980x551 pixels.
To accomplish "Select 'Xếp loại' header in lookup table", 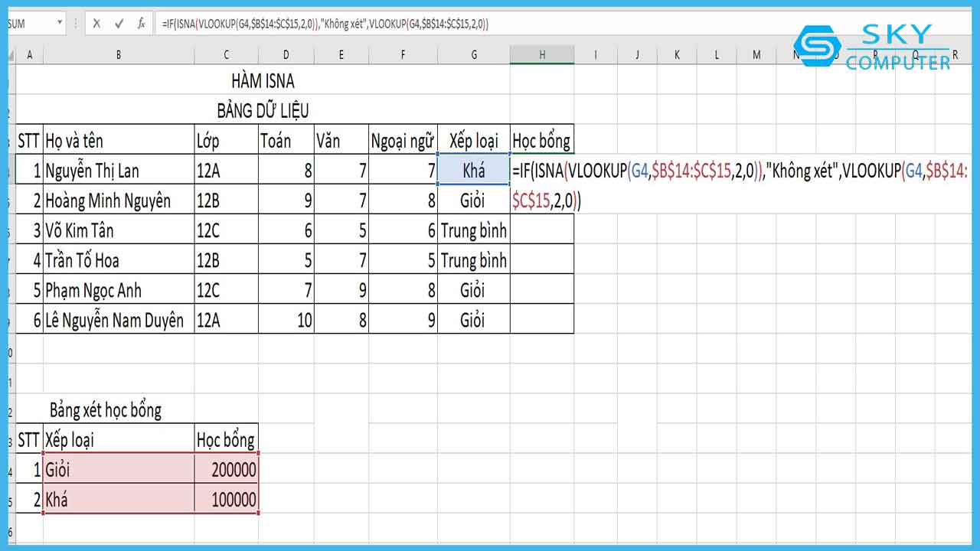I will pyautogui.click(x=119, y=439).
